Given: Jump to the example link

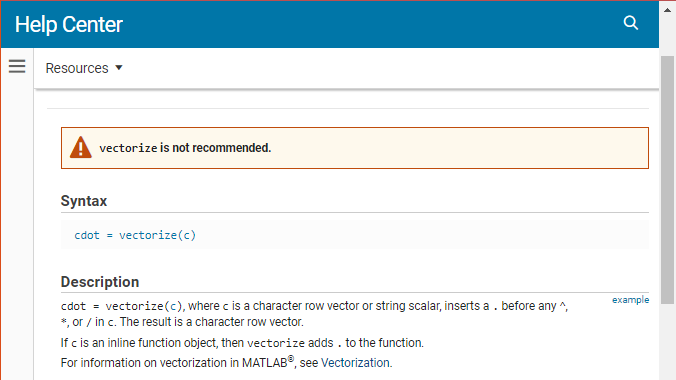Looking at the screenshot, I should (630, 300).
